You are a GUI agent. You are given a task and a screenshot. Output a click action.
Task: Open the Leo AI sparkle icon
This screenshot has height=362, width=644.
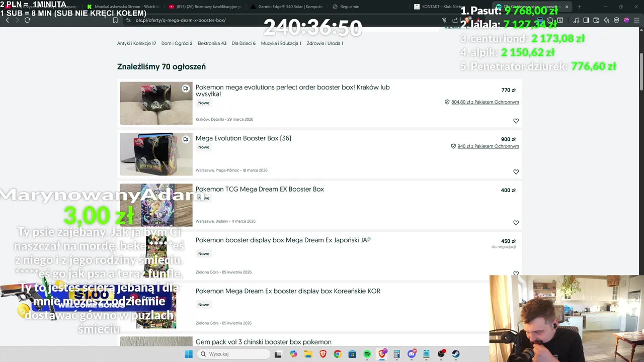606,20
